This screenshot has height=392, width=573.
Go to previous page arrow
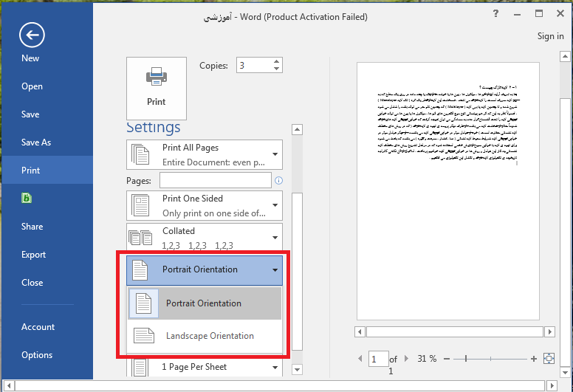point(360,359)
